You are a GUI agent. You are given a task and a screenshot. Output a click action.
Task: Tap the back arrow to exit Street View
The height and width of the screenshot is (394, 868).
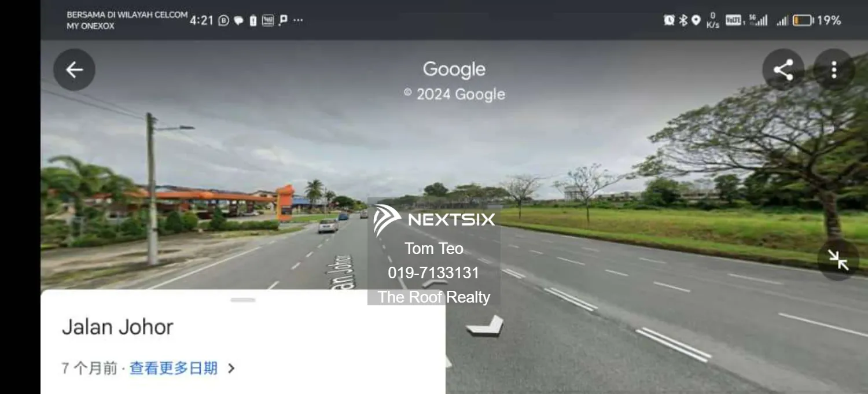pos(74,69)
